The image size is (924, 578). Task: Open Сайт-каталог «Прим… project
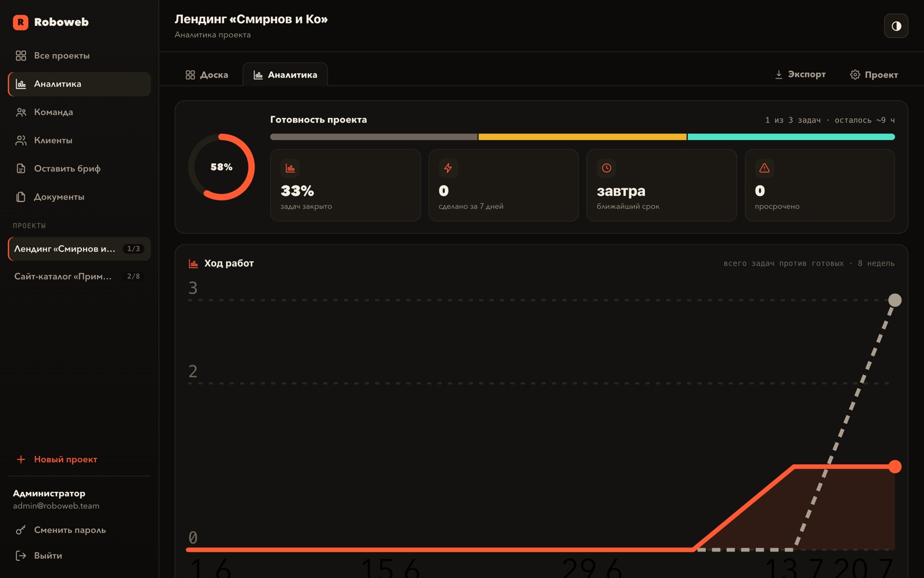pyautogui.click(x=80, y=276)
